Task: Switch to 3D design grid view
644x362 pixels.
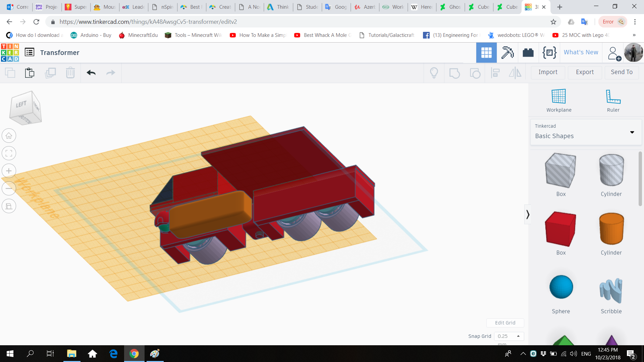Action: tap(486, 53)
